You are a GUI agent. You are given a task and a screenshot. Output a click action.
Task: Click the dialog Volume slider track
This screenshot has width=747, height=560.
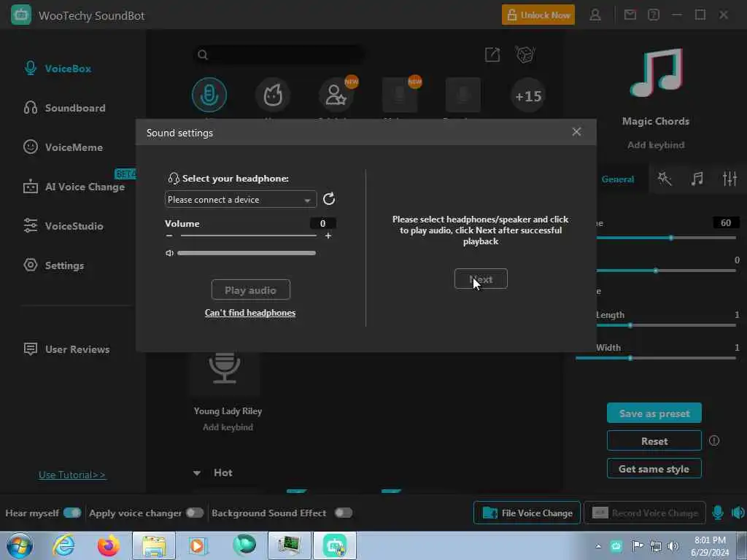click(x=248, y=236)
